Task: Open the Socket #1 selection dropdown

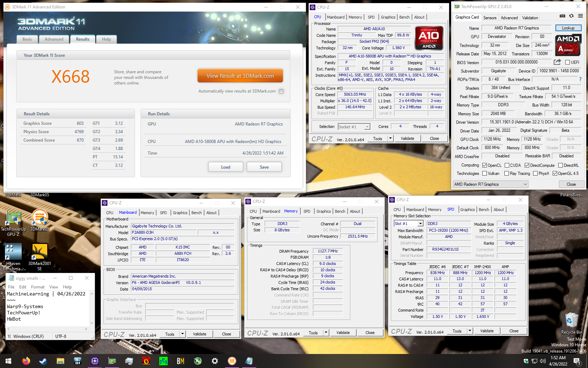Action: coord(354,127)
